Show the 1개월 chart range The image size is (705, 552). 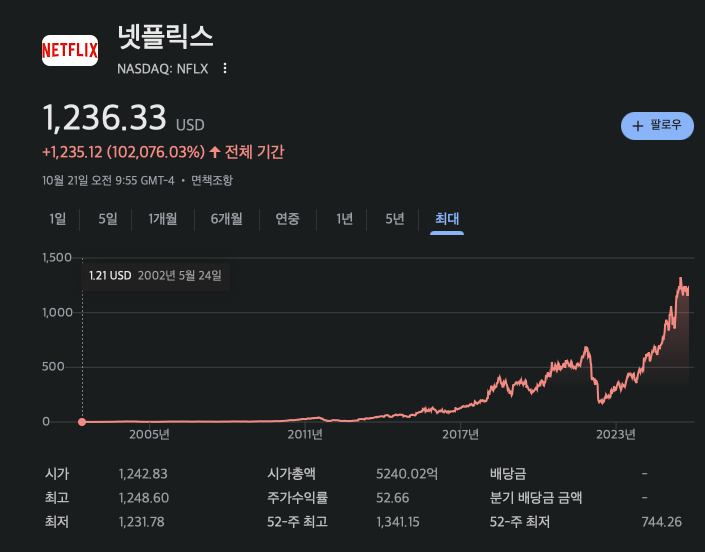tap(163, 219)
